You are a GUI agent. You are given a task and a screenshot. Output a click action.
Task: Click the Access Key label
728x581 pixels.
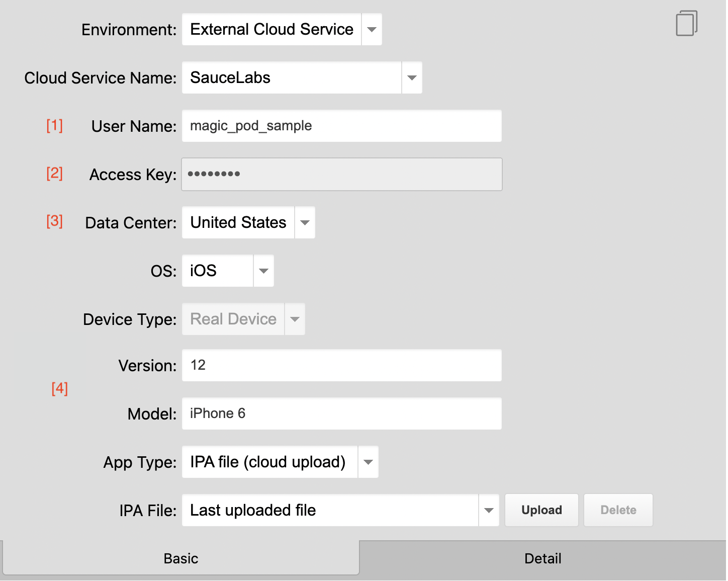point(133,175)
